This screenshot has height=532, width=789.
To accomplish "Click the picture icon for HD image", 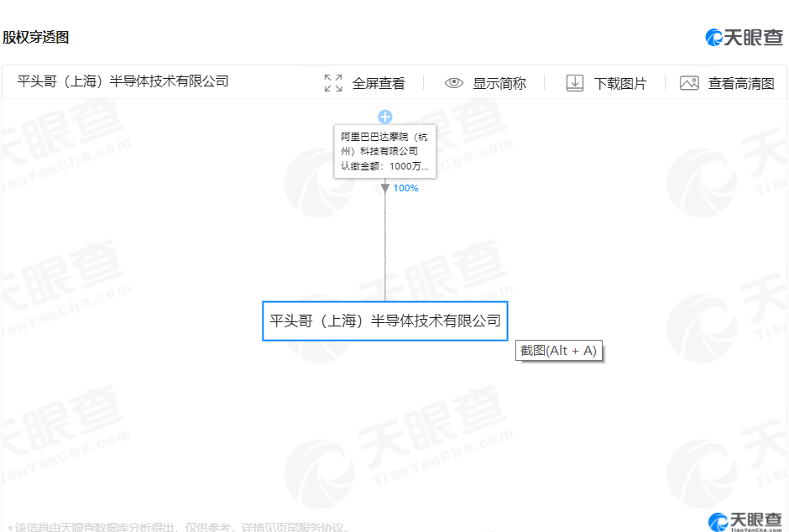I will (x=689, y=83).
